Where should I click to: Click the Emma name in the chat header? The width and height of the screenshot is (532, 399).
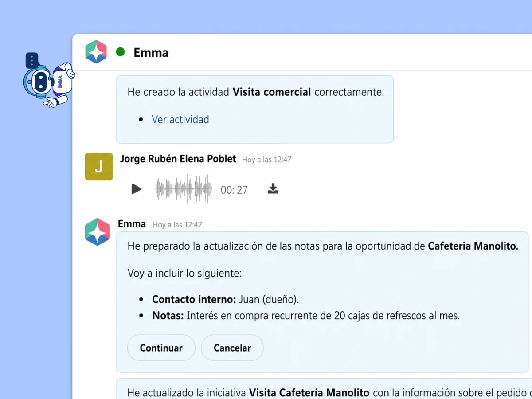(x=151, y=52)
